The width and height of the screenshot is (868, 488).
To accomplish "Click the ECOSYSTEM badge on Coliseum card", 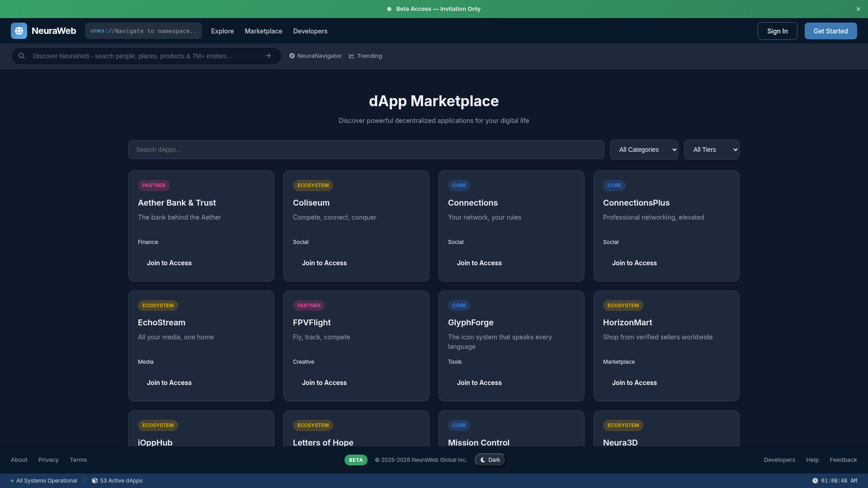I will point(313,185).
